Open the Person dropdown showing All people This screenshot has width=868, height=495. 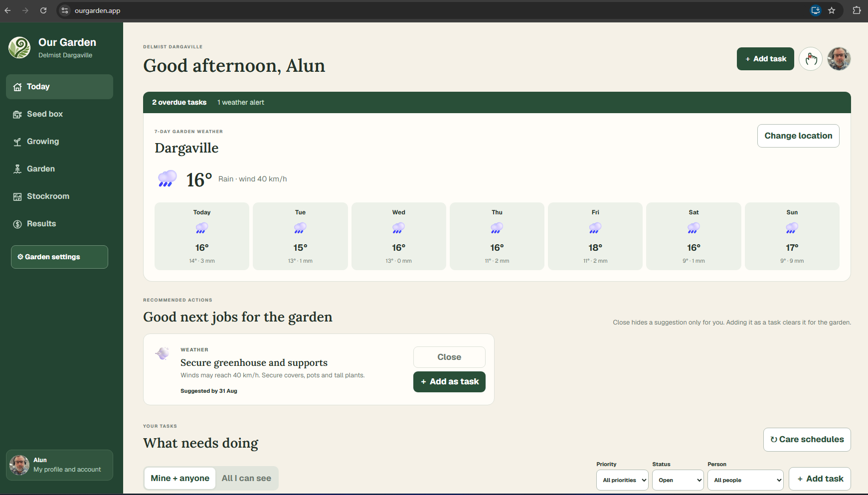click(745, 480)
